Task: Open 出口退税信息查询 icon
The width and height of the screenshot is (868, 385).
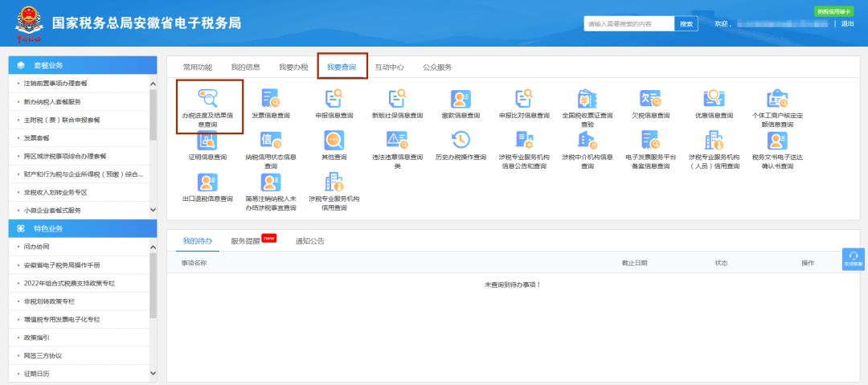Action: click(207, 182)
